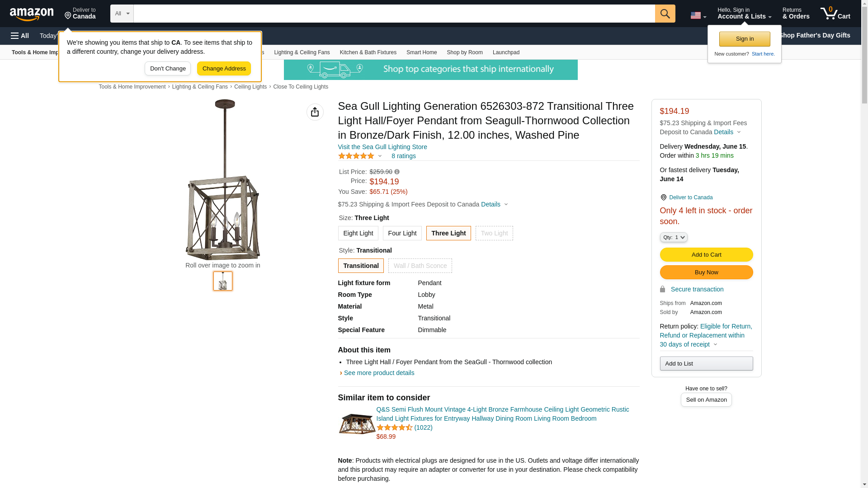Select the Eight Light size option

tap(358, 233)
